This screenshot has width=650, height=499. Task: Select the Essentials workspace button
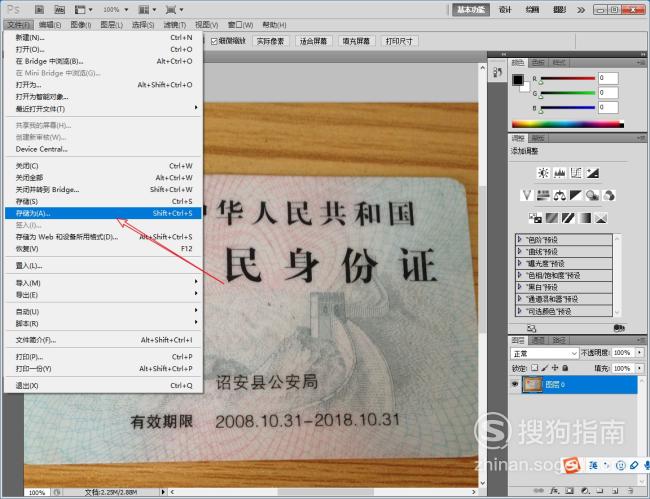tap(471, 10)
